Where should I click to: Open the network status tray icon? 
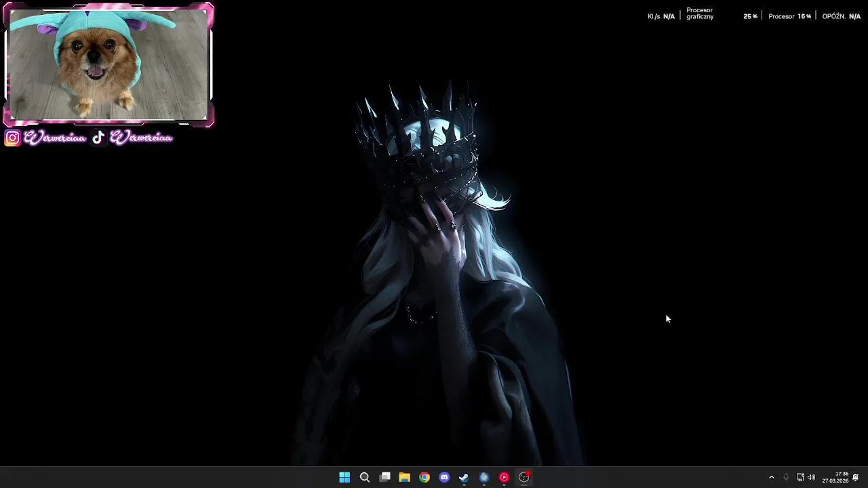[800, 477]
